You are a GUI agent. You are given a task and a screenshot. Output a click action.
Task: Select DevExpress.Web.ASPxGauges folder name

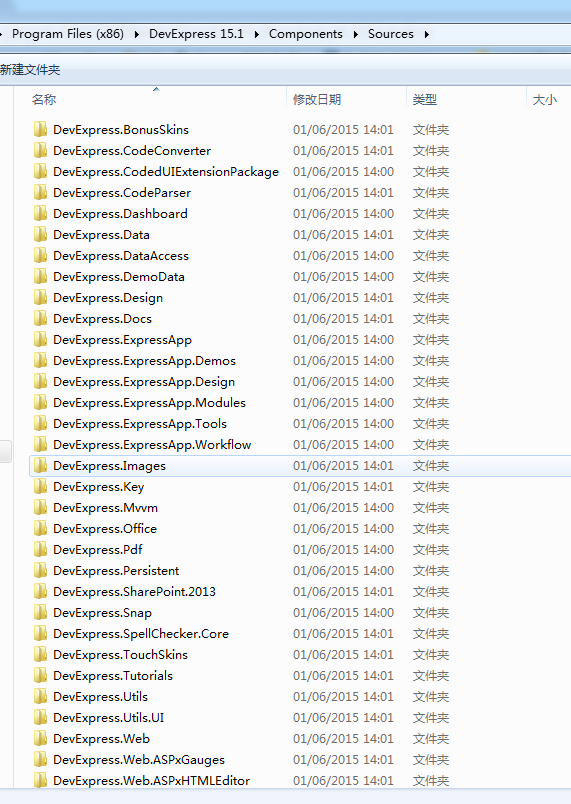click(x=139, y=760)
